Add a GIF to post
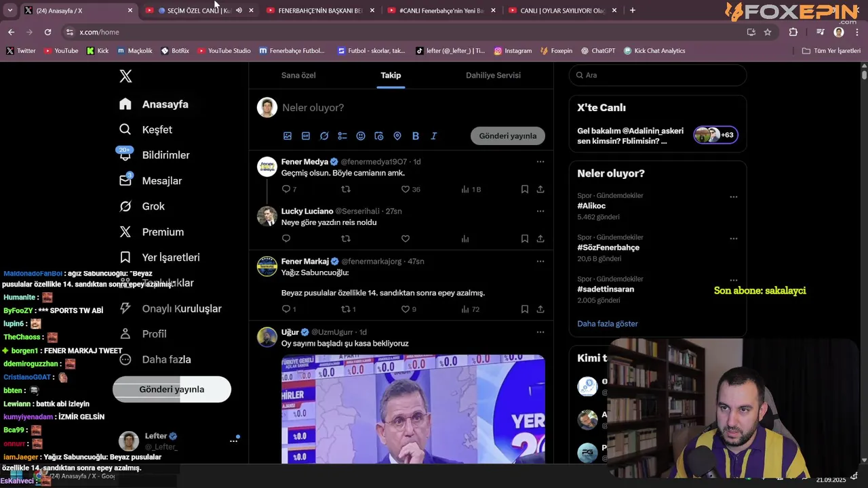 (306, 136)
